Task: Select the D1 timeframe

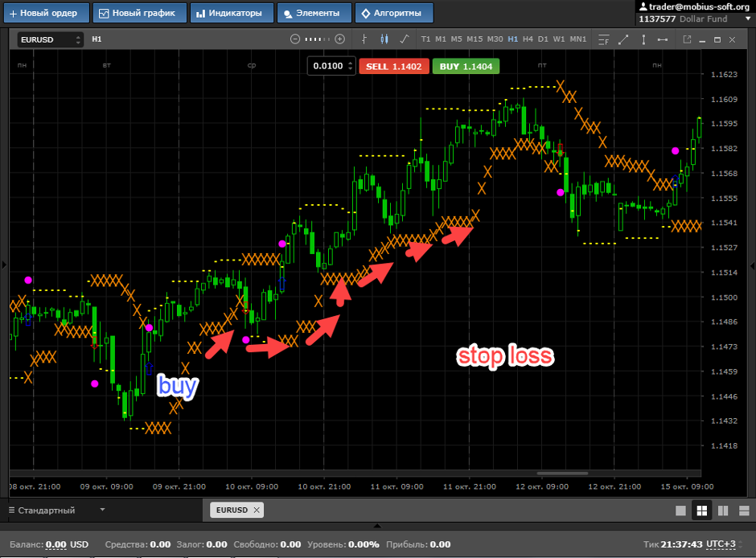Action: tap(543, 39)
